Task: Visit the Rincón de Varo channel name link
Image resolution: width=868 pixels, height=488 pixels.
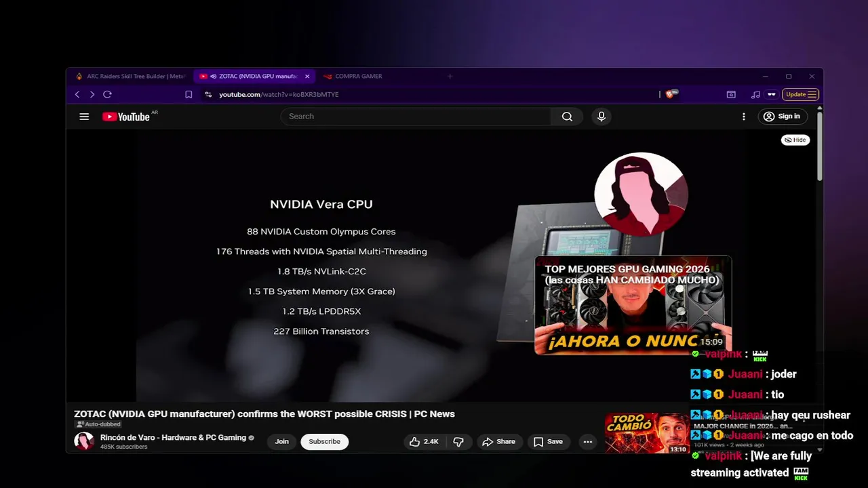Action: (x=173, y=438)
